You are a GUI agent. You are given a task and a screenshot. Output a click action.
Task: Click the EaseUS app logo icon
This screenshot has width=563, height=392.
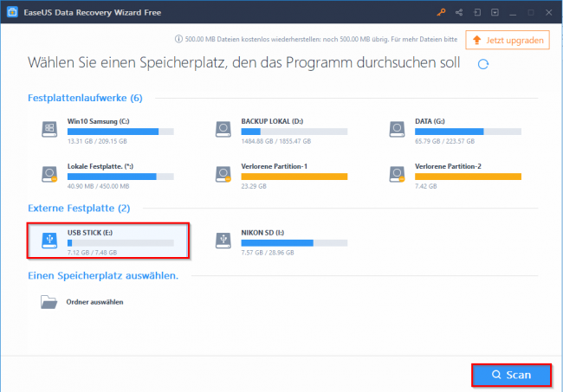point(12,12)
